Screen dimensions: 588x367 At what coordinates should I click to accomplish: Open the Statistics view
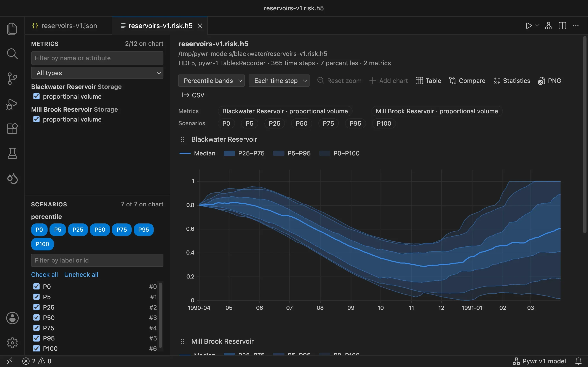coord(512,81)
